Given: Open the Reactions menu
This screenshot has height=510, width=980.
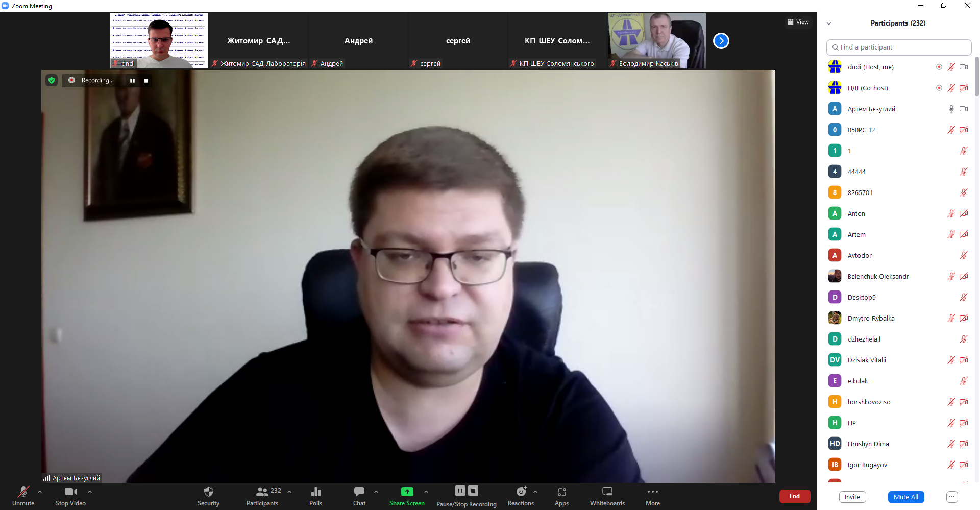Looking at the screenshot, I should point(521,496).
